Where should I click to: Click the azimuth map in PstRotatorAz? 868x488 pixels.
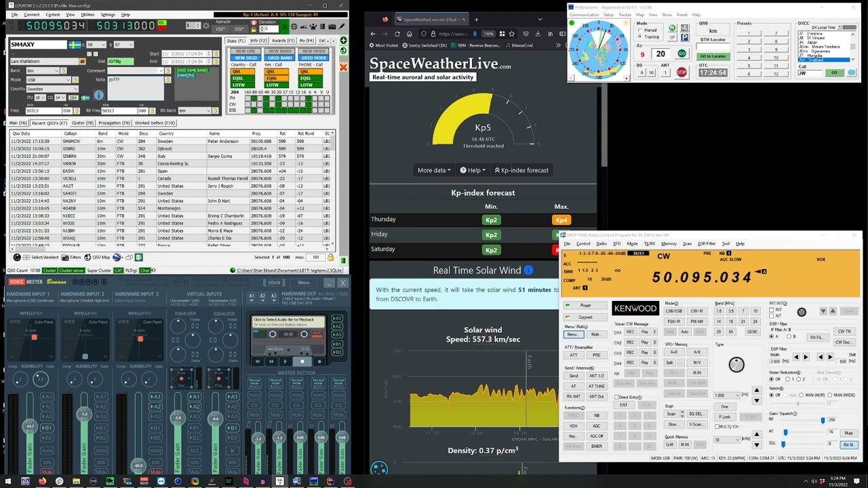click(x=598, y=49)
